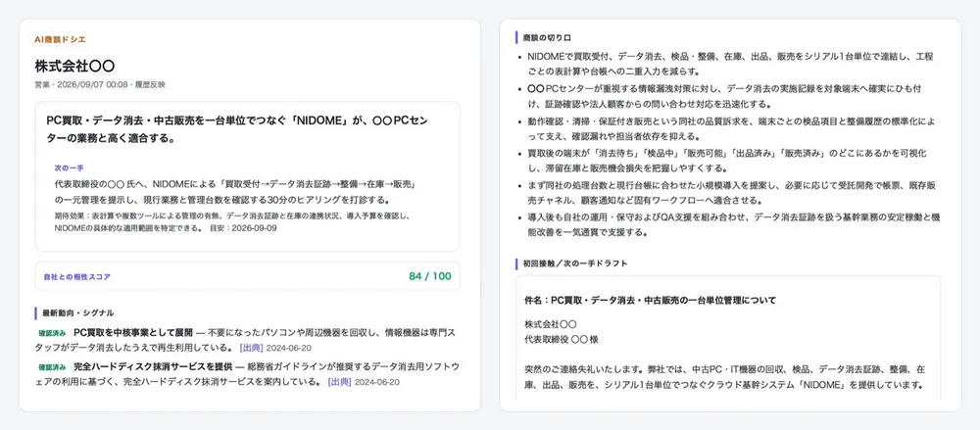The width and height of the screenshot is (980, 430).
Task: Click the 商談の切り口 section heading
Action: pos(547,37)
